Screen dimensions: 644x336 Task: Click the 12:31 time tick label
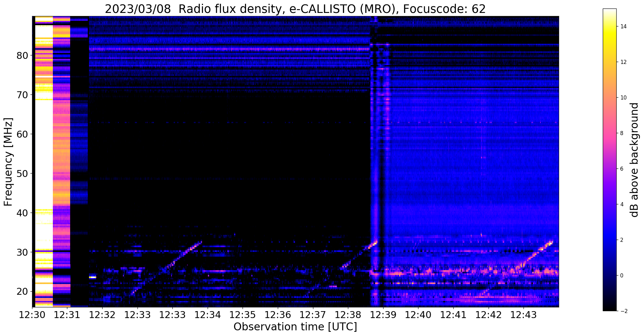tap(67, 315)
